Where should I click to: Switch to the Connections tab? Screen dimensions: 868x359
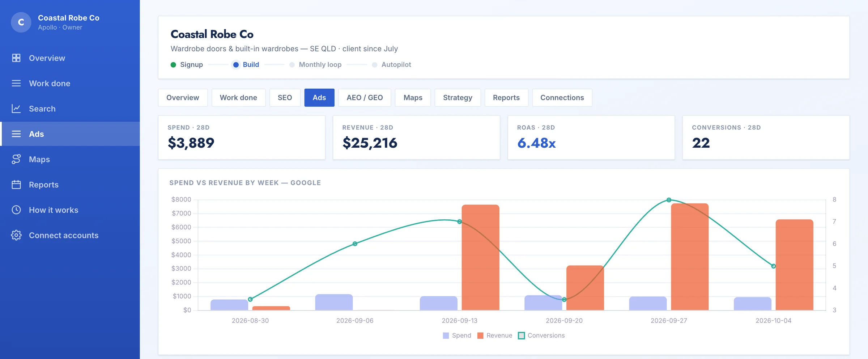click(x=562, y=98)
